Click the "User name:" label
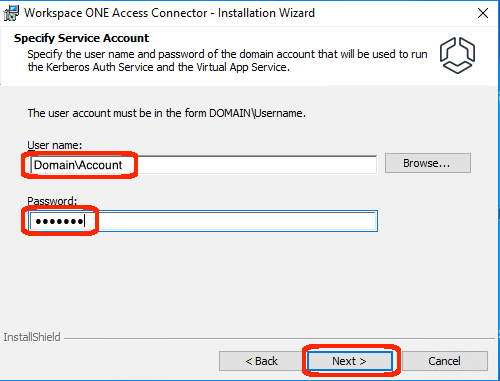This screenshot has height=381, width=500. pos(55,145)
